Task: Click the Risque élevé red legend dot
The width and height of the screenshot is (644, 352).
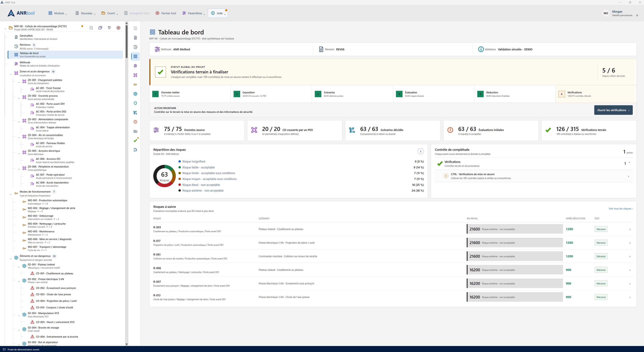Action: [179, 185]
